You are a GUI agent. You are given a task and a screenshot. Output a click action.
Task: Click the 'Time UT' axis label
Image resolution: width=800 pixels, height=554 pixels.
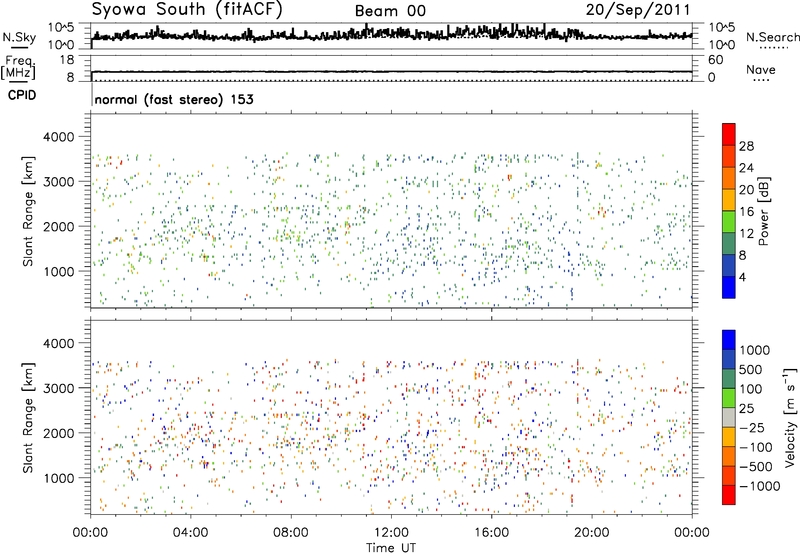391,548
